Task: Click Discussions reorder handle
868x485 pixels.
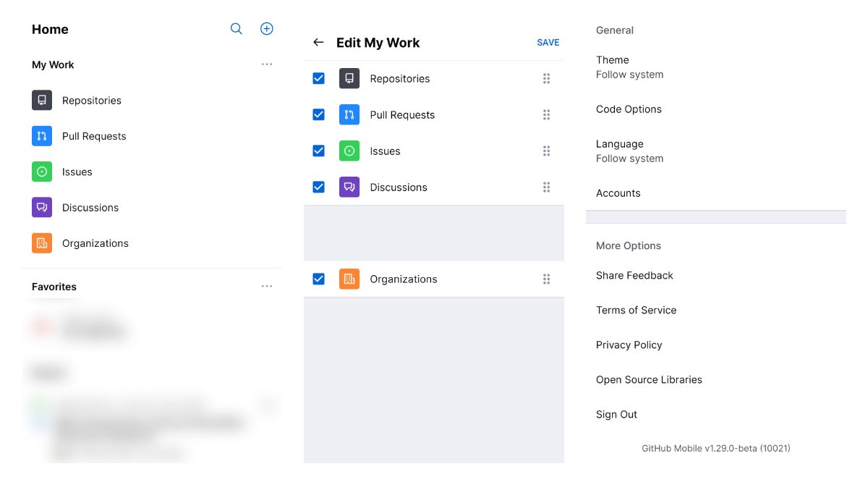Action: (546, 187)
